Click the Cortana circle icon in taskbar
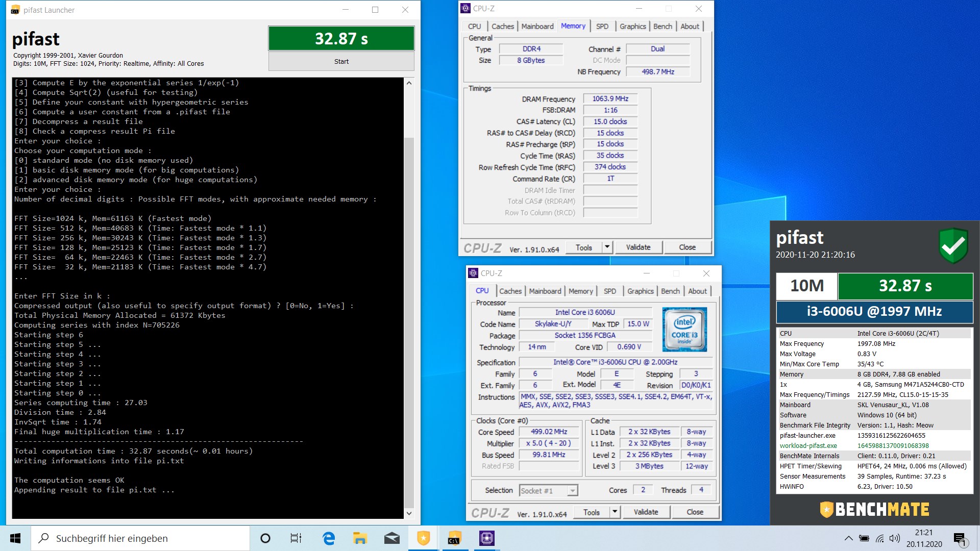The image size is (980, 551). [265, 538]
